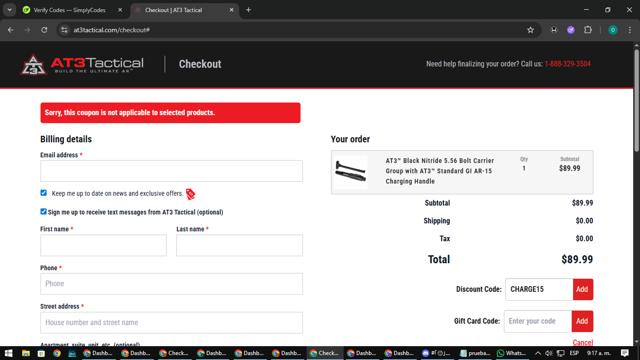640x360 pixels.
Task: Open the prueba taskbar window
Action: (475, 353)
